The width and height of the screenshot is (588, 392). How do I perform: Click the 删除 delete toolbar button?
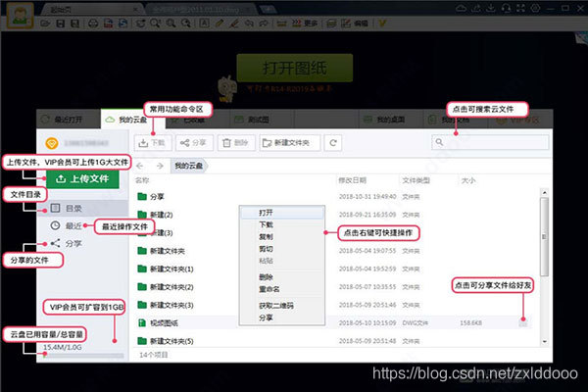pos(236,142)
